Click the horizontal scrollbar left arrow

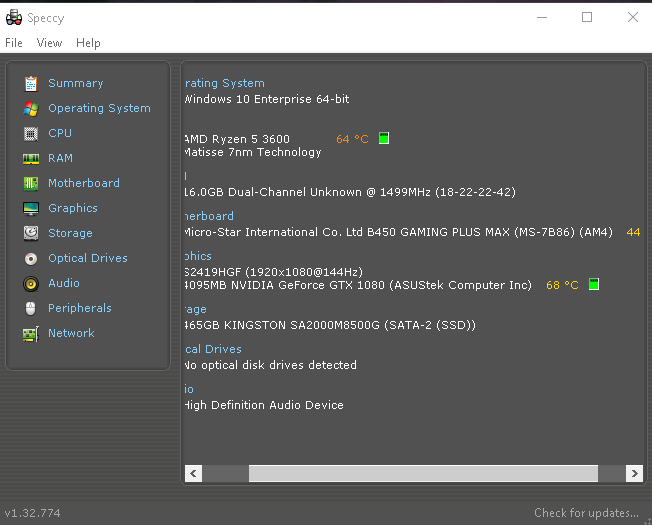pos(193,473)
